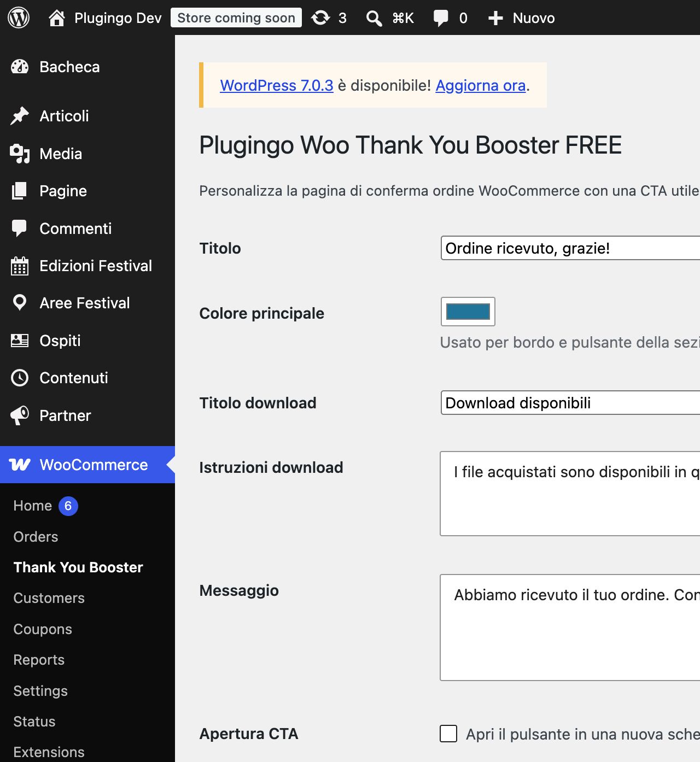The height and width of the screenshot is (762, 700).
Task: Open WooCommerce Home submenu
Action: (x=33, y=506)
